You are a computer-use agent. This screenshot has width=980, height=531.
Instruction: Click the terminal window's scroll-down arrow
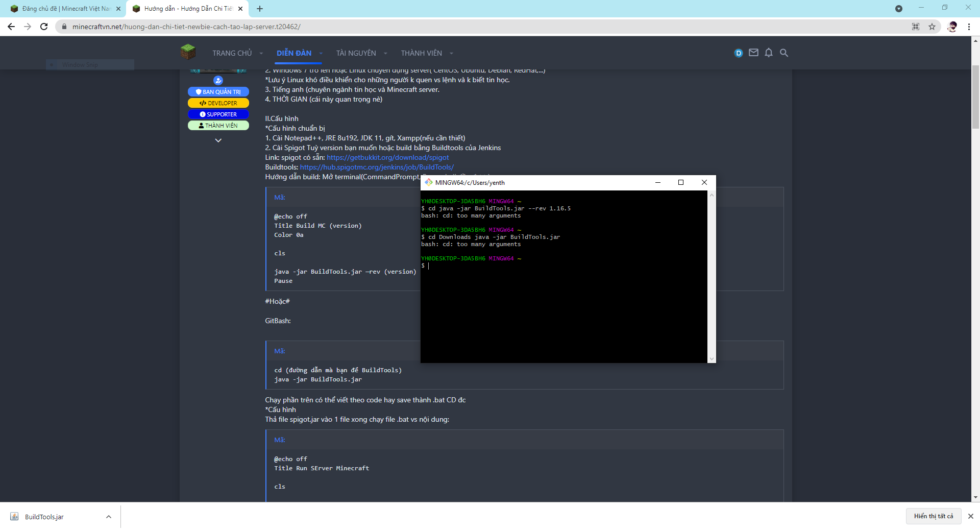point(712,359)
